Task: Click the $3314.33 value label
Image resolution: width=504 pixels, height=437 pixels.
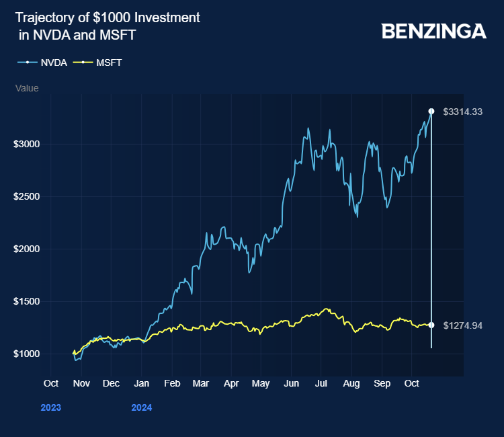Action: coord(463,112)
